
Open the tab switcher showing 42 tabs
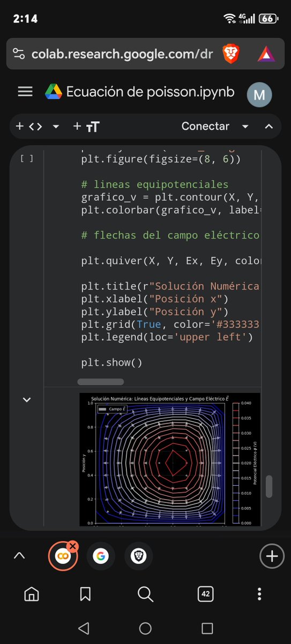[205, 594]
